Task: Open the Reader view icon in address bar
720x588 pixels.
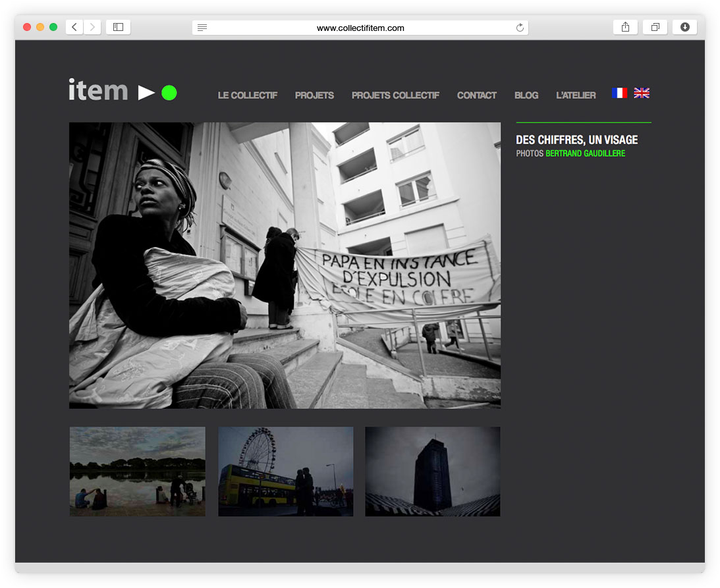Action: 202,28
